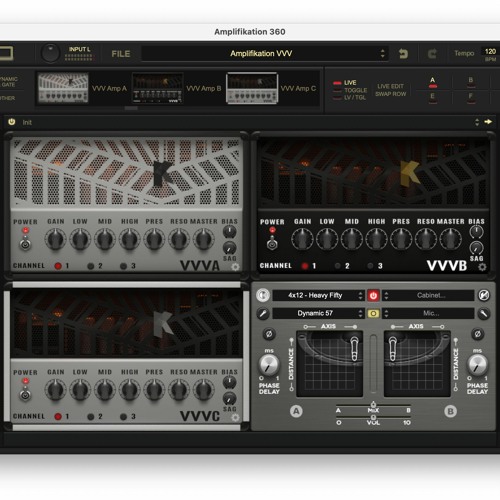Toggle the red cabinet power button
The image size is (500, 500).
pyautogui.click(x=373, y=295)
